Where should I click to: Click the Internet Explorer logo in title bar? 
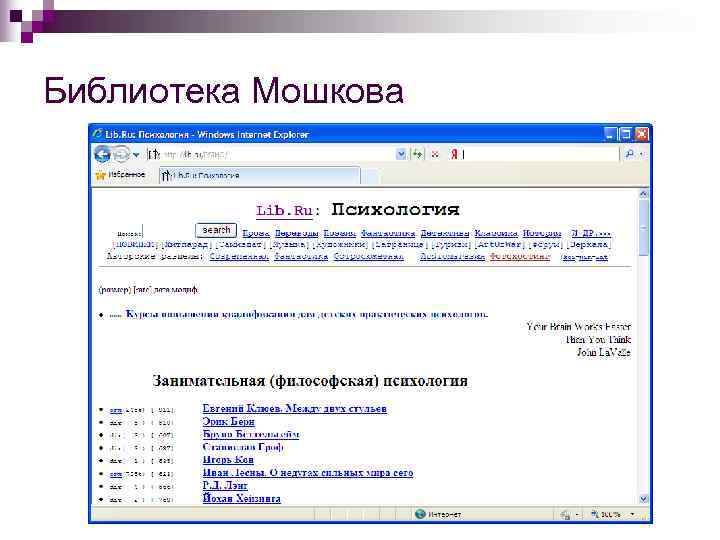(97, 134)
